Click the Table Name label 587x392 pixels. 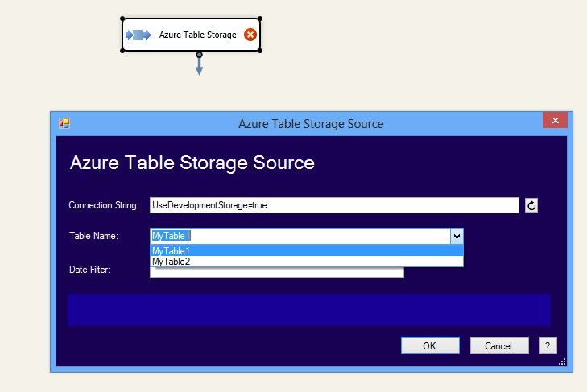coord(93,236)
